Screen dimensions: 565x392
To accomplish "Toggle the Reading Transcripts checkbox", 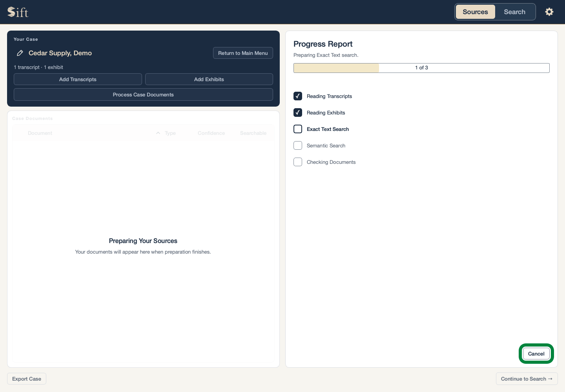I will (x=298, y=96).
